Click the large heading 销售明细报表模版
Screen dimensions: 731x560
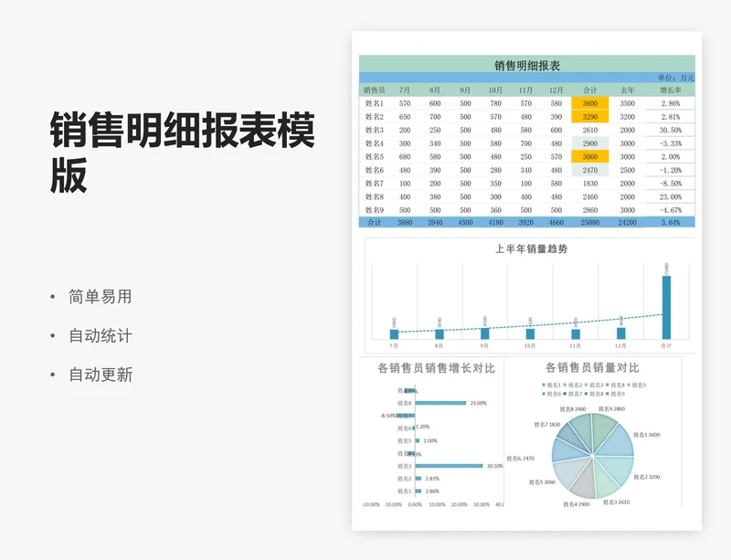click(x=182, y=152)
